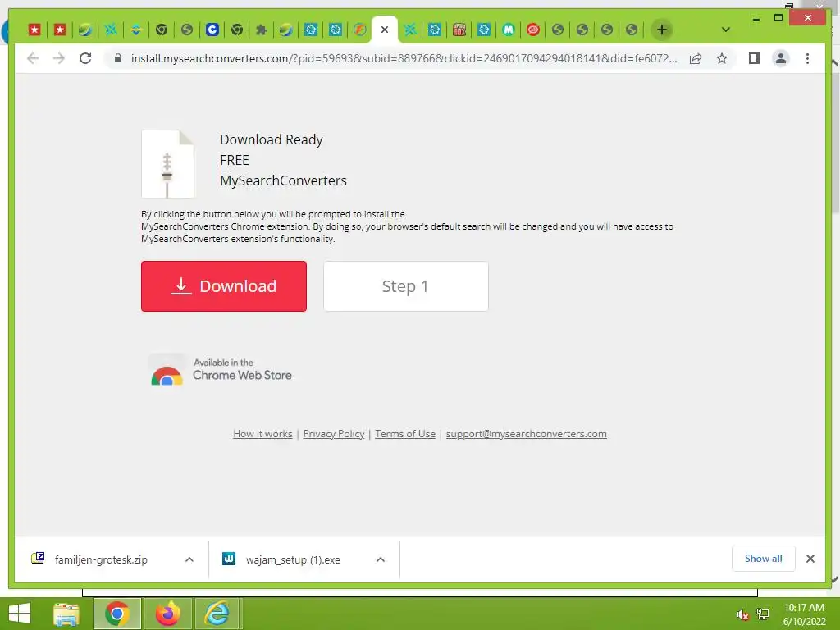The width and height of the screenshot is (840, 630).
Task: Click the Step 1 button
Action: 406,286
